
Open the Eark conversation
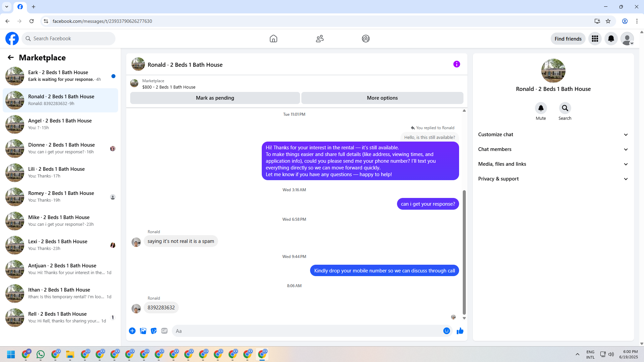pyautogui.click(x=60, y=76)
